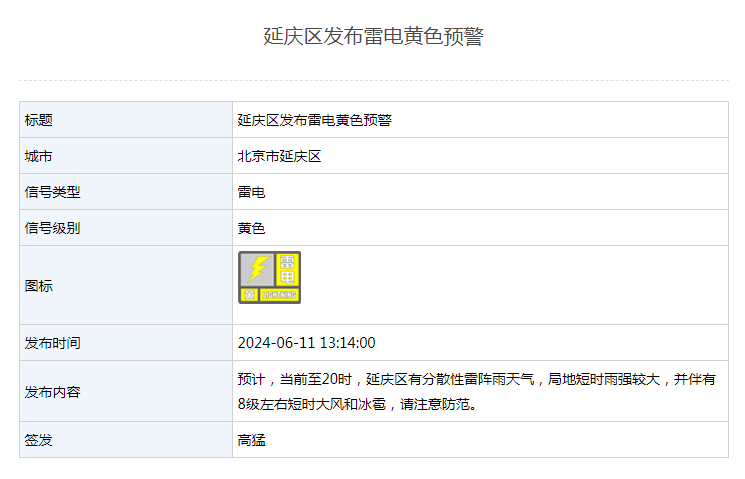
Task: Click the 黄色 signal level value
Action: pyautogui.click(x=252, y=228)
